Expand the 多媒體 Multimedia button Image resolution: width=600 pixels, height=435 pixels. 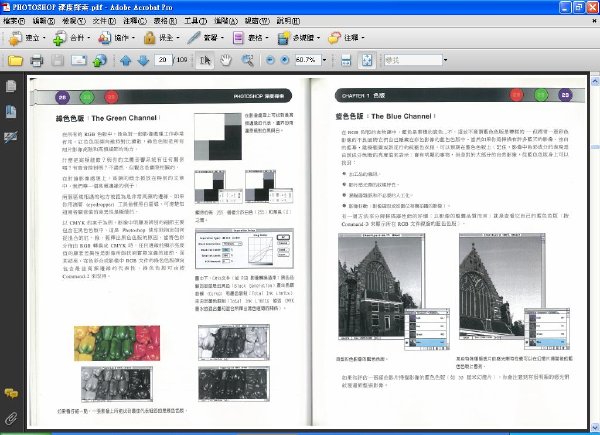point(298,38)
